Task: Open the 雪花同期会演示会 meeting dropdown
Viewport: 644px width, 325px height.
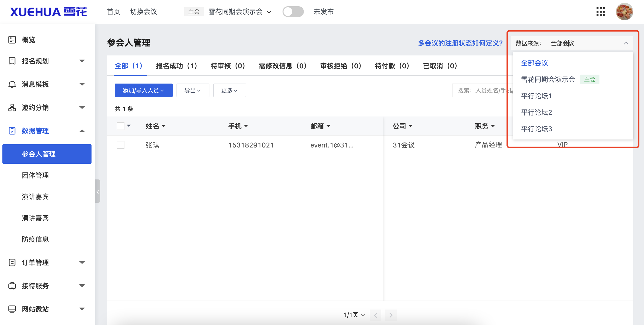Action: point(240,12)
